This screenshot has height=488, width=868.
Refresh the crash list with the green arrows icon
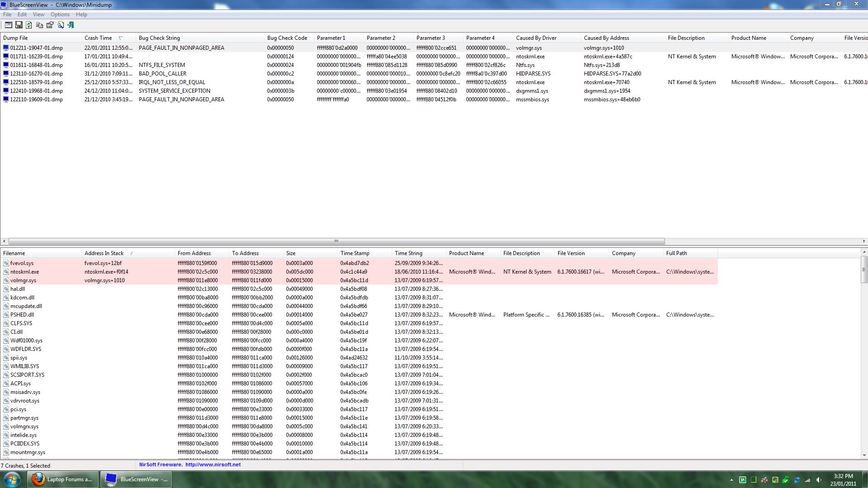[29, 25]
